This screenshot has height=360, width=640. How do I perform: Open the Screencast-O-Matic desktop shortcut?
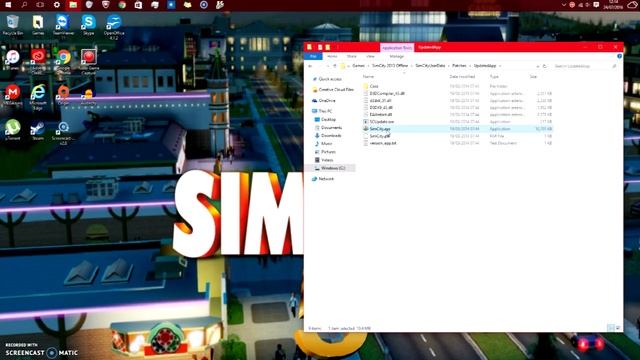point(63,132)
